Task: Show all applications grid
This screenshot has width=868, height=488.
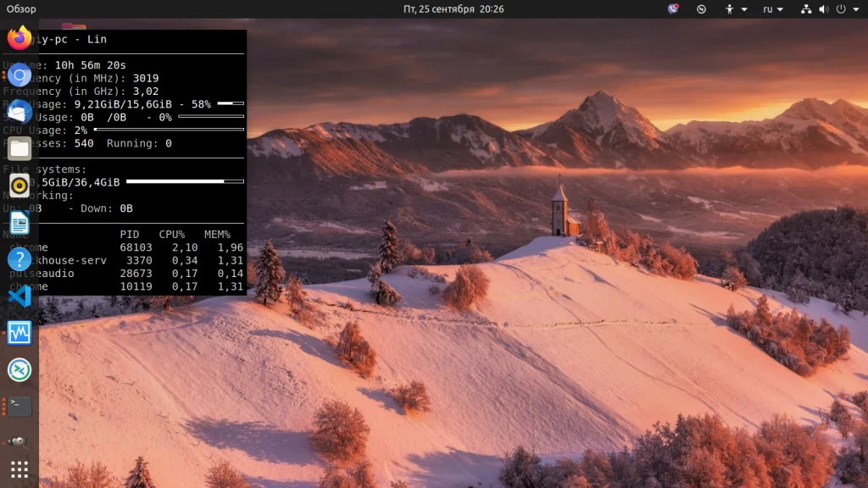Action: click(x=19, y=469)
